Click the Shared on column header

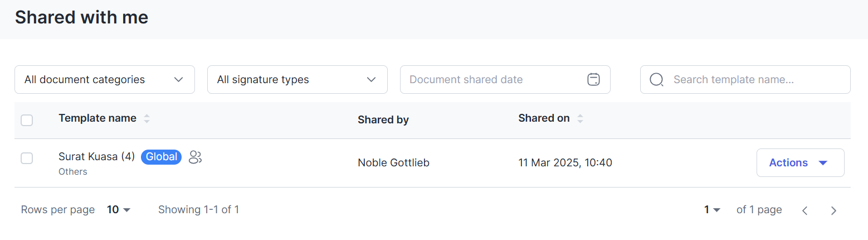[544, 118]
